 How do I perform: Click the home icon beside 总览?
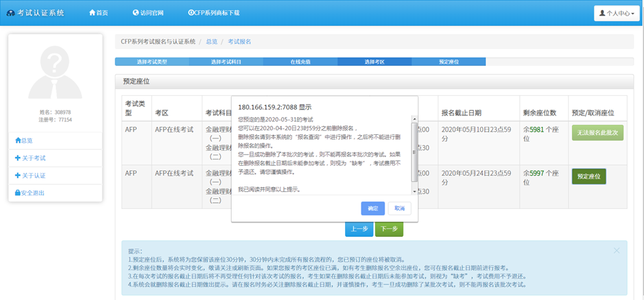(18, 140)
